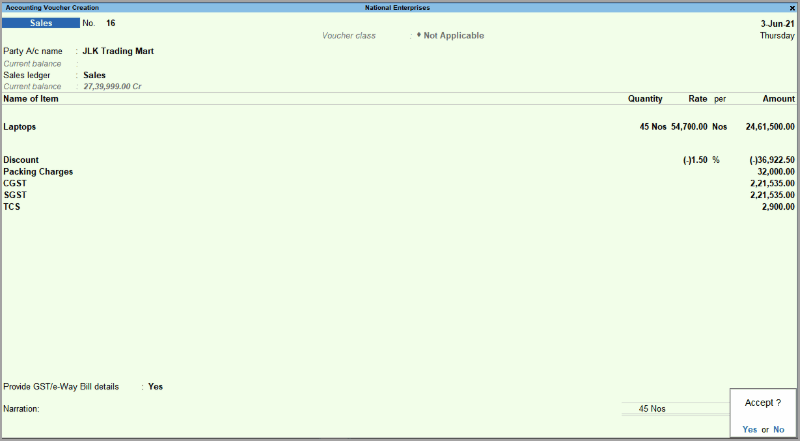Click the Name of Item column header

click(x=31, y=99)
